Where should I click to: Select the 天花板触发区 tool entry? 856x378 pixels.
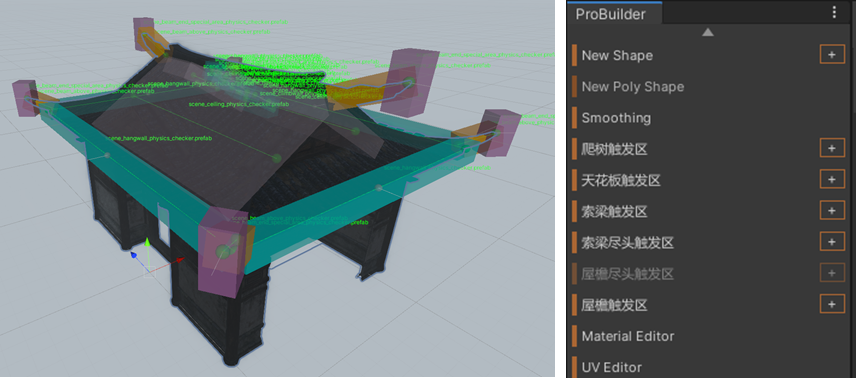point(621,180)
